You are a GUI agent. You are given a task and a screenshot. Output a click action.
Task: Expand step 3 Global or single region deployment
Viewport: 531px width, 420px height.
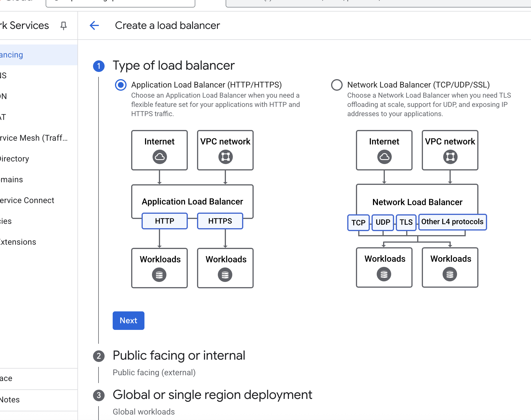[x=212, y=395]
